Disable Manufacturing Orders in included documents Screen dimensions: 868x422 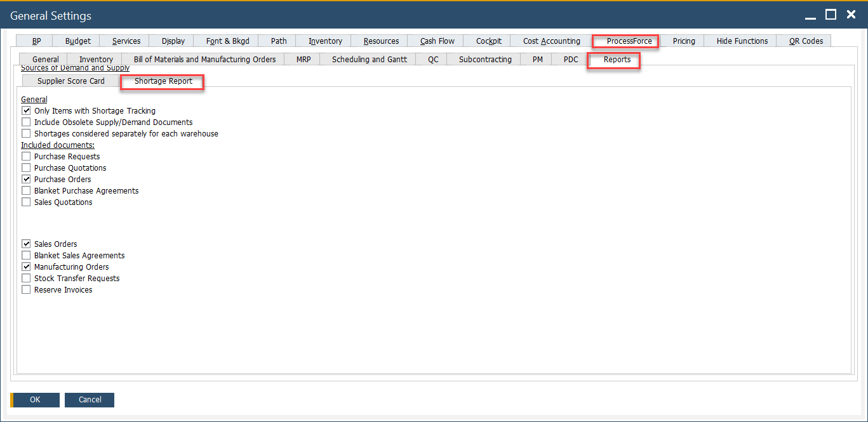[26, 267]
